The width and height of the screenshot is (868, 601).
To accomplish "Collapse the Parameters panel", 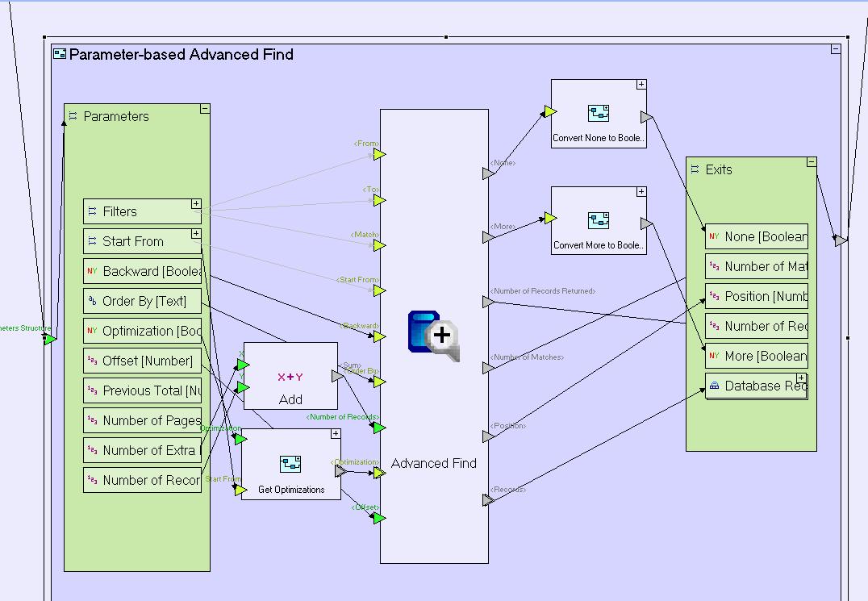I will tap(205, 108).
